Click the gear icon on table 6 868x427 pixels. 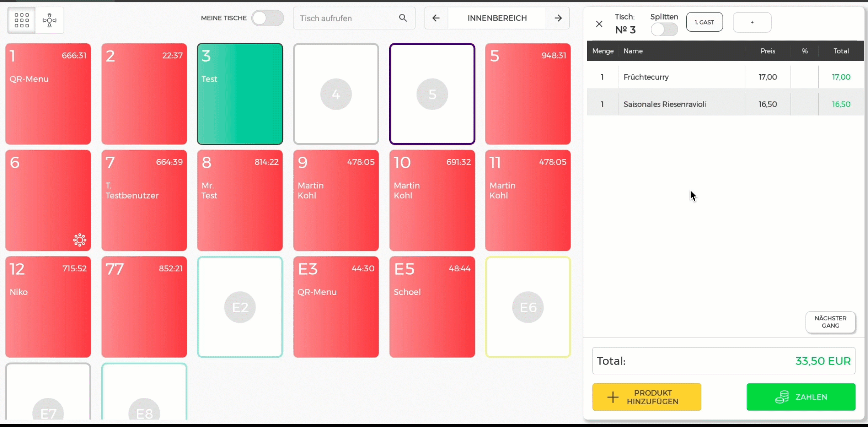click(x=80, y=240)
